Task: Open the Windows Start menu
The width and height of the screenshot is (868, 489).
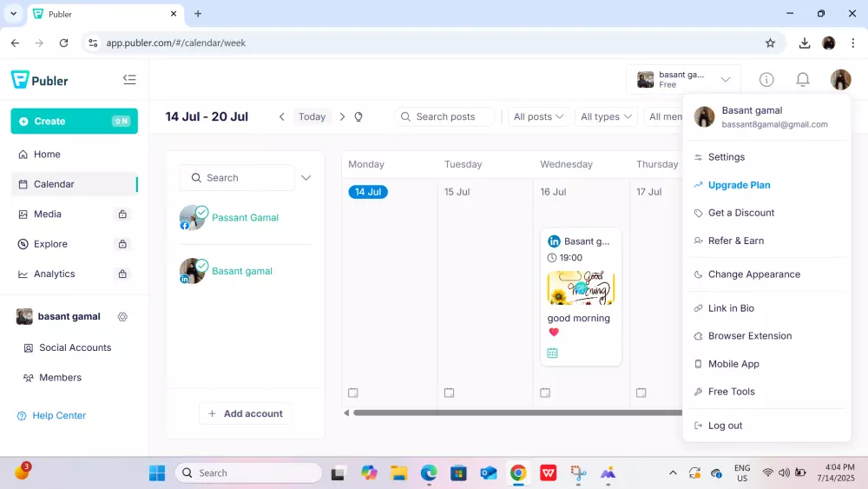Action: (x=157, y=473)
